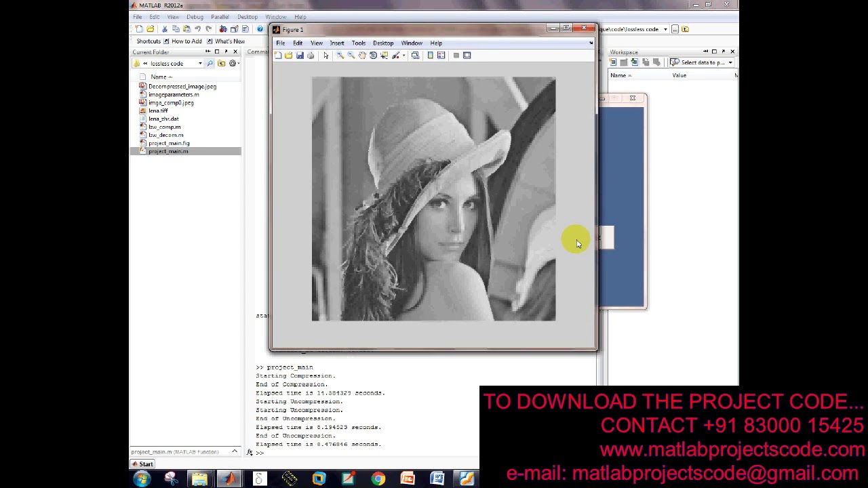
Task: Click the Cut scissors icon in MATLAB toolbar
Action: (x=165, y=28)
